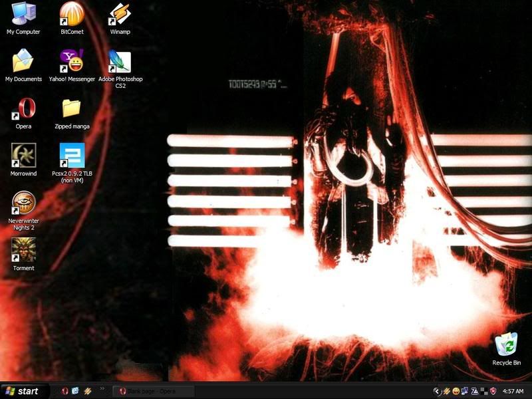Expand the Quick Launch overflow chevron
Screen dimensions: 532x399
click(x=102, y=389)
